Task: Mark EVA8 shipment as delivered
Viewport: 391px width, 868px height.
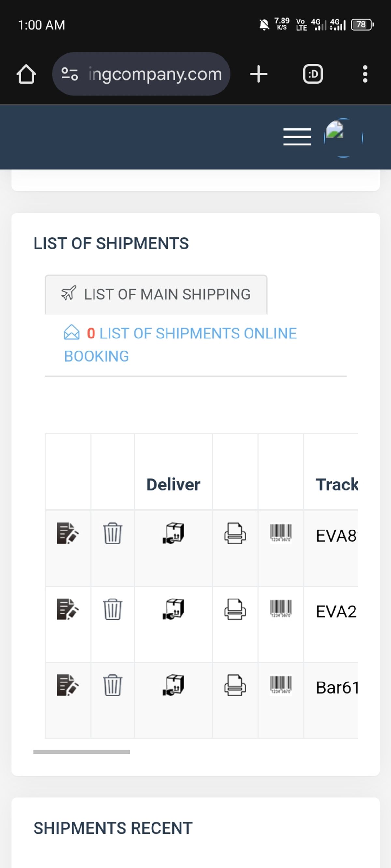Action: pyautogui.click(x=173, y=533)
